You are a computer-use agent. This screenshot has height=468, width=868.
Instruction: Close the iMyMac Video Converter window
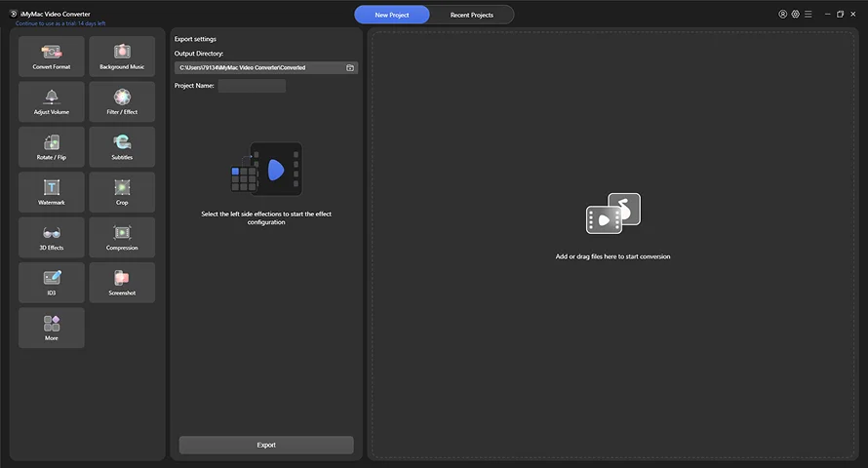point(853,15)
